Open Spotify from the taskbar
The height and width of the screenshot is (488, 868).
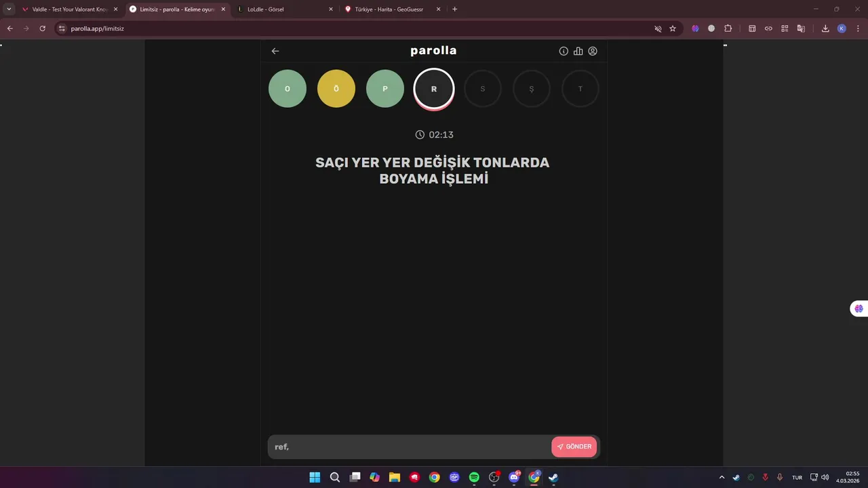[x=474, y=477]
